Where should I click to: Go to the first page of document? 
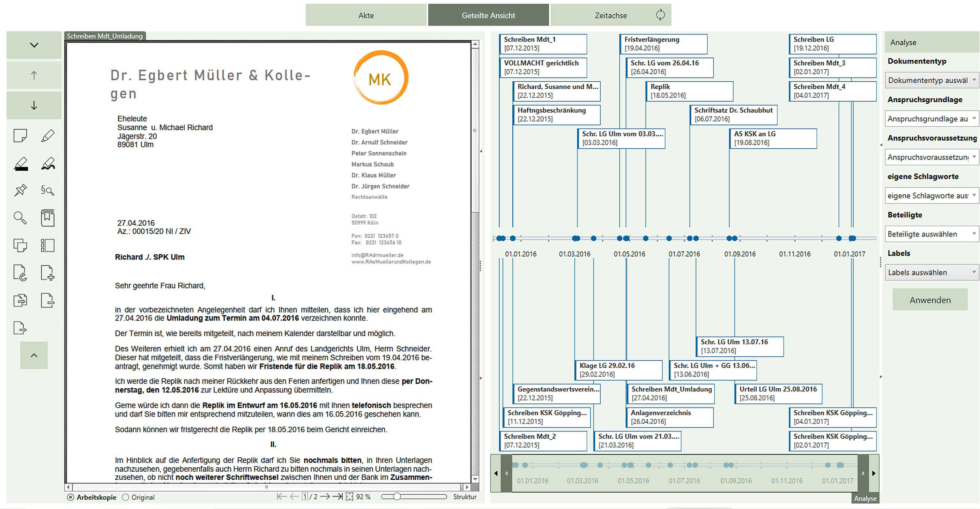pos(281,497)
